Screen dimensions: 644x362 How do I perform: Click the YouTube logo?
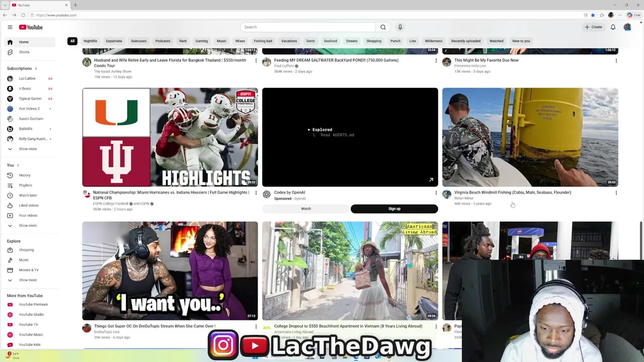click(x=31, y=27)
